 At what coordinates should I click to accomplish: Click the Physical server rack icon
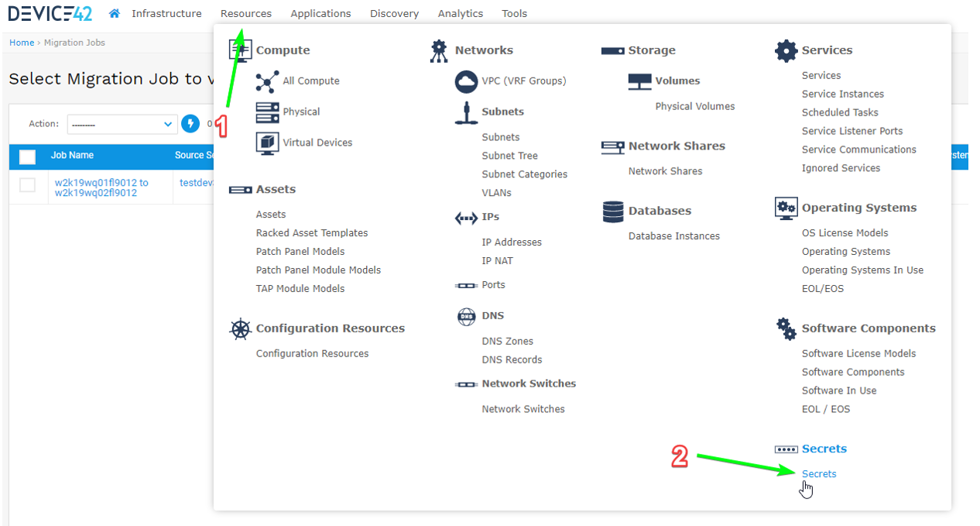pos(267,112)
